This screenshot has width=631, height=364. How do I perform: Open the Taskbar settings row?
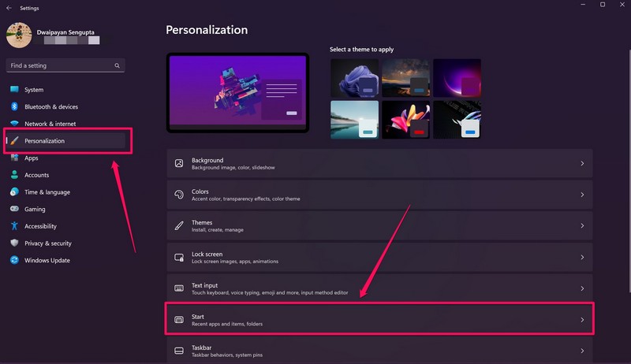[x=379, y=351]
